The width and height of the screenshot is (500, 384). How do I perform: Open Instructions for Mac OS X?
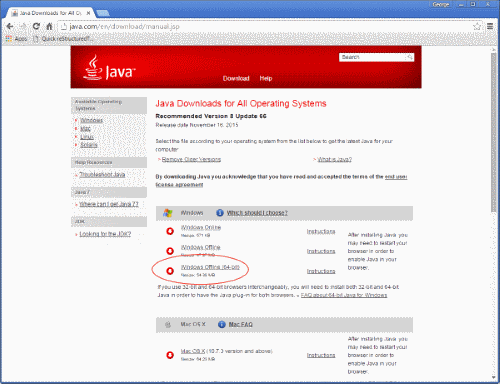tap(321, 355)
